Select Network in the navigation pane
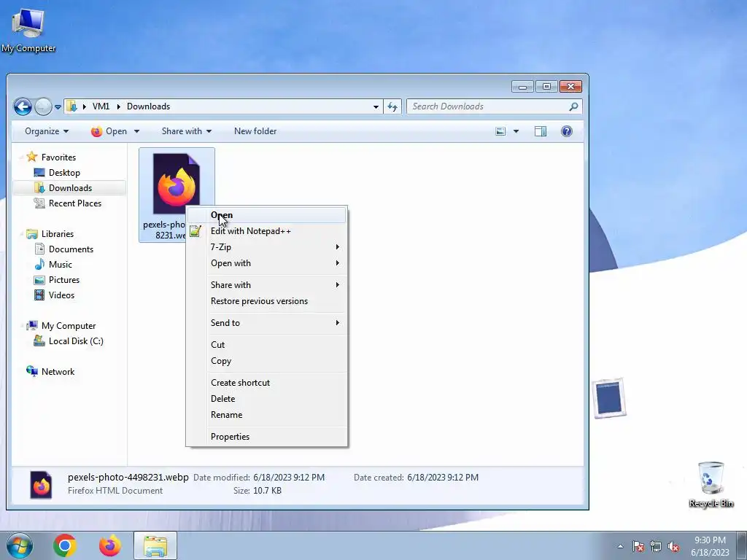The width and height of the screenshot is (747, 560). click(x=58, y=371)
